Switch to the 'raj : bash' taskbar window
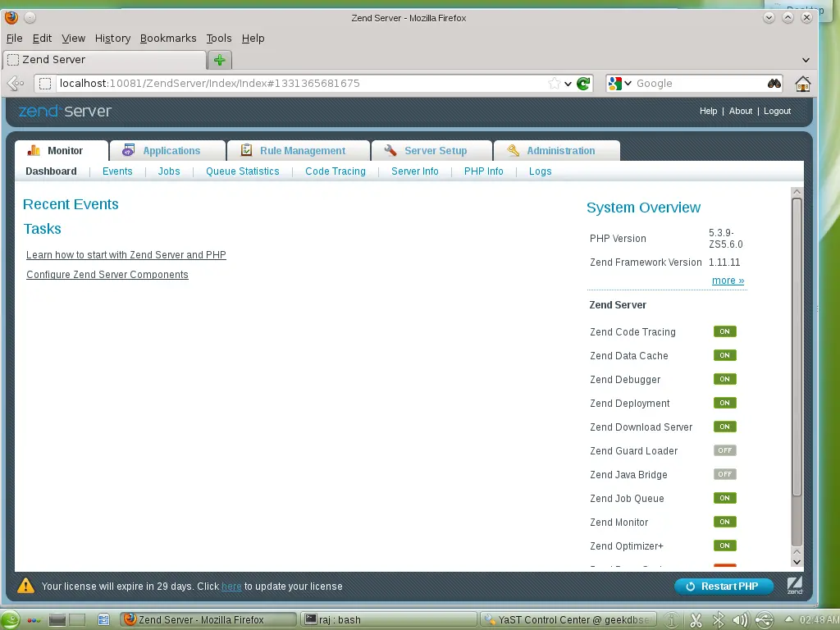 pyautogui.click(x=388, y=620)
